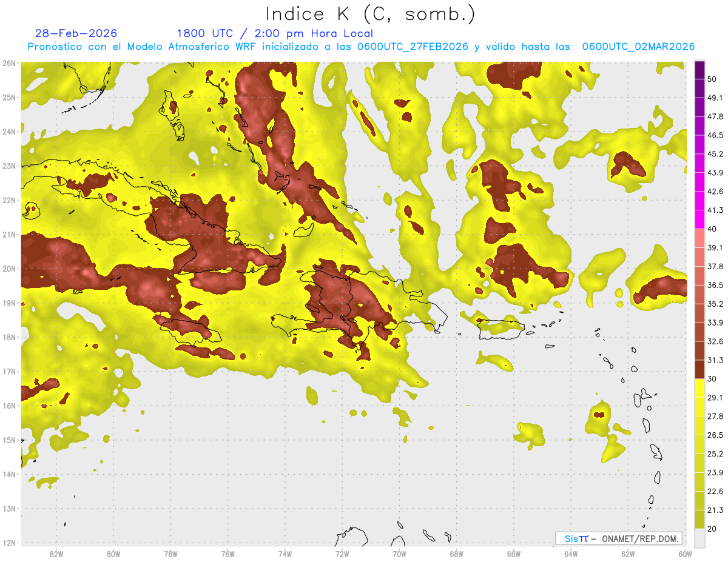Viewport: 728px width, 562px height.
Task: Click the '12N' latitude label
Action: tap(9, 543)
